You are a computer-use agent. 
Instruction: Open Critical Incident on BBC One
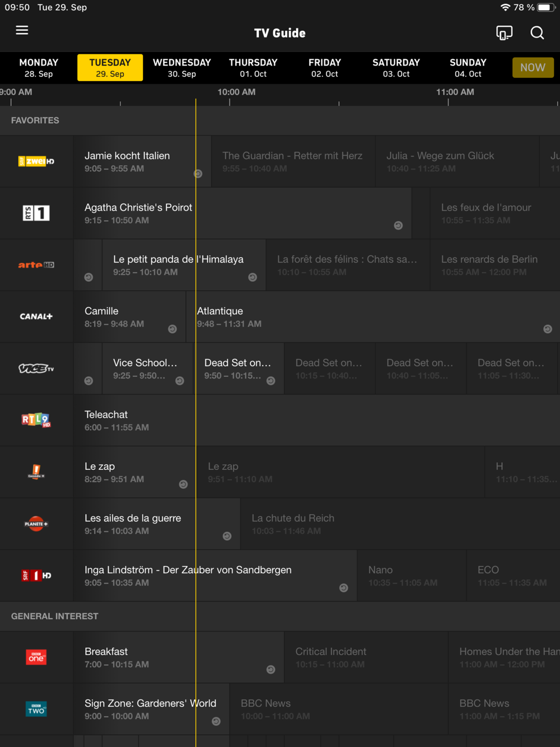pos(366,657)
